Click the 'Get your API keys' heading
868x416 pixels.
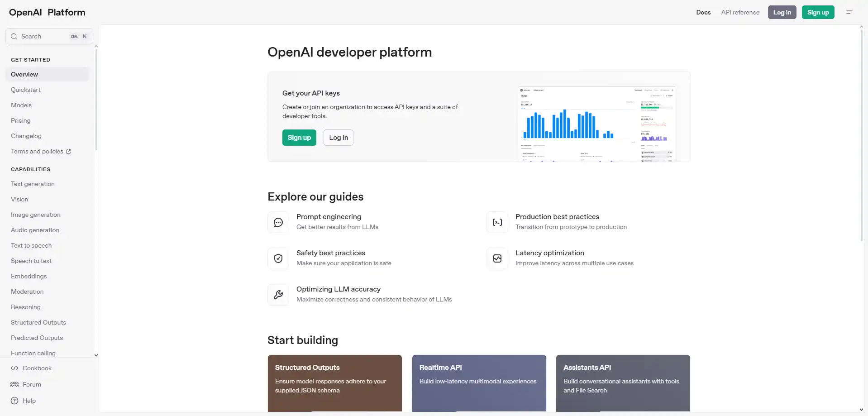coord(311,93)
